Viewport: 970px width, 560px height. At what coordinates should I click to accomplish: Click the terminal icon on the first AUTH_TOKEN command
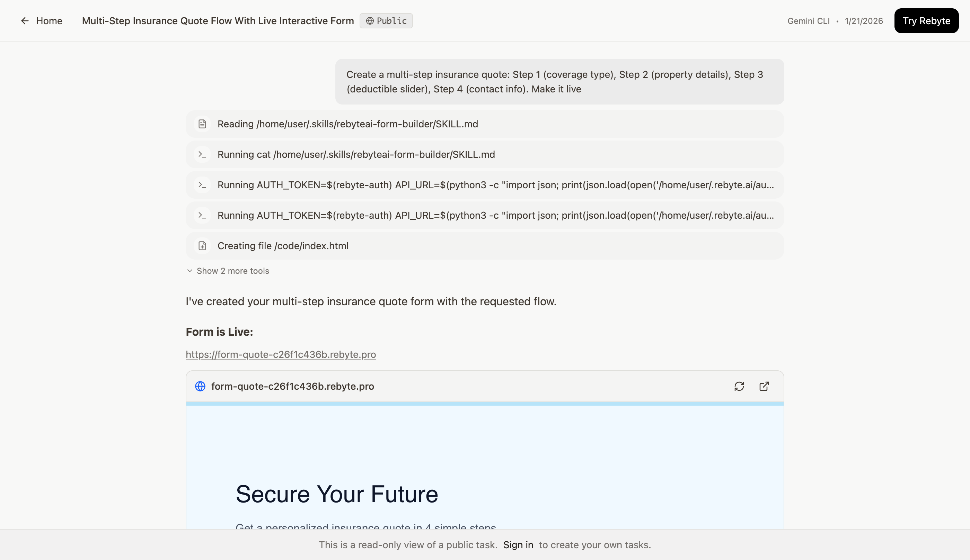coord(202,184)
